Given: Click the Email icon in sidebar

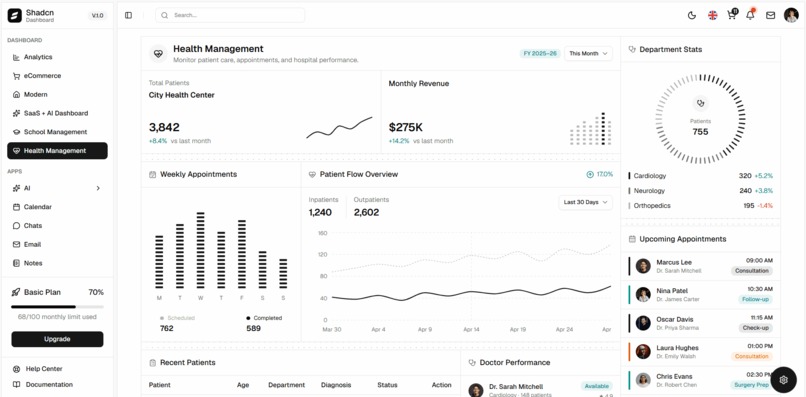Looking at the screenshot, I should coord(16,244).
